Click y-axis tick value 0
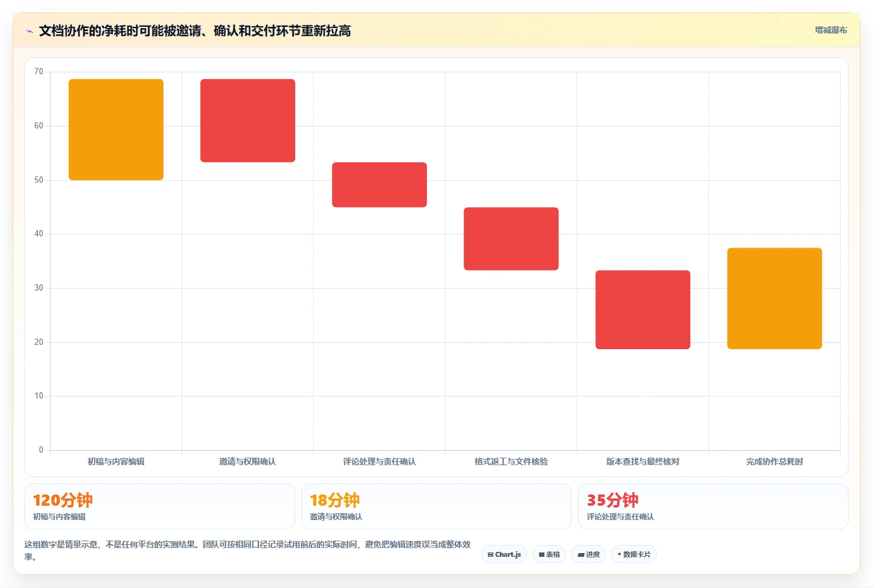The height and width of the screenshot is (588, 873). [x=41, y=450]
